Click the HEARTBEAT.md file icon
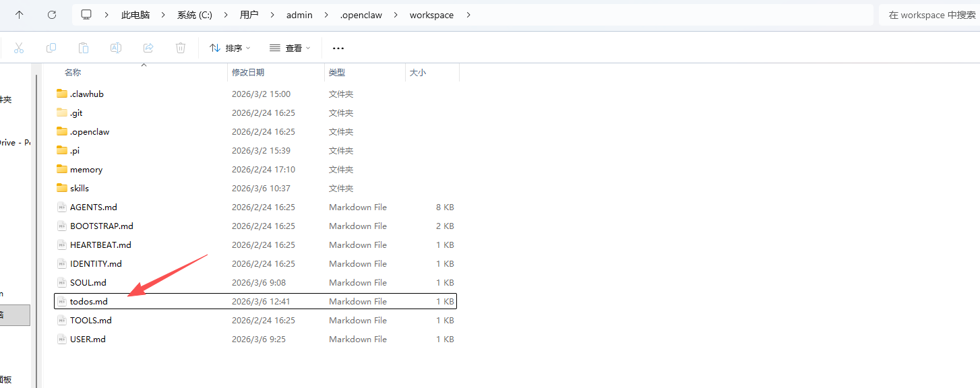This screenshot has height=388, width=980. point(62,245)
